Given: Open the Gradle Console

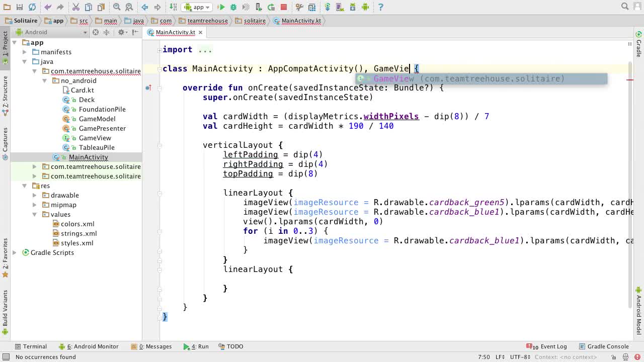Looking at the screenshot, I should click(x=604, y=346).
